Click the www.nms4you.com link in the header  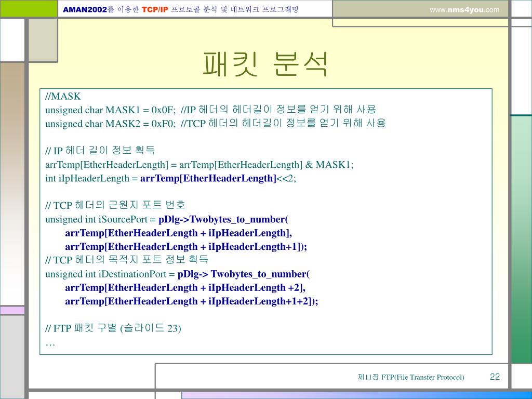(464, 10)
